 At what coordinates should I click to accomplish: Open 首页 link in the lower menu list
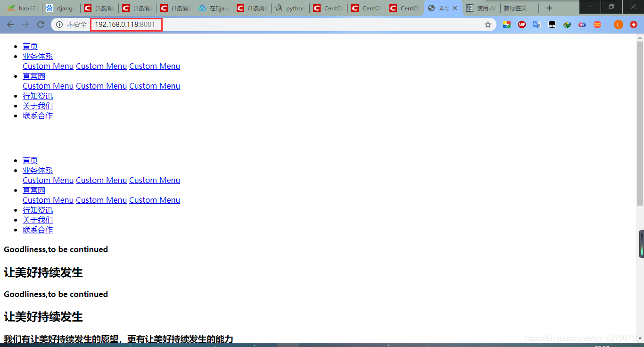click(x=30, y=160)
